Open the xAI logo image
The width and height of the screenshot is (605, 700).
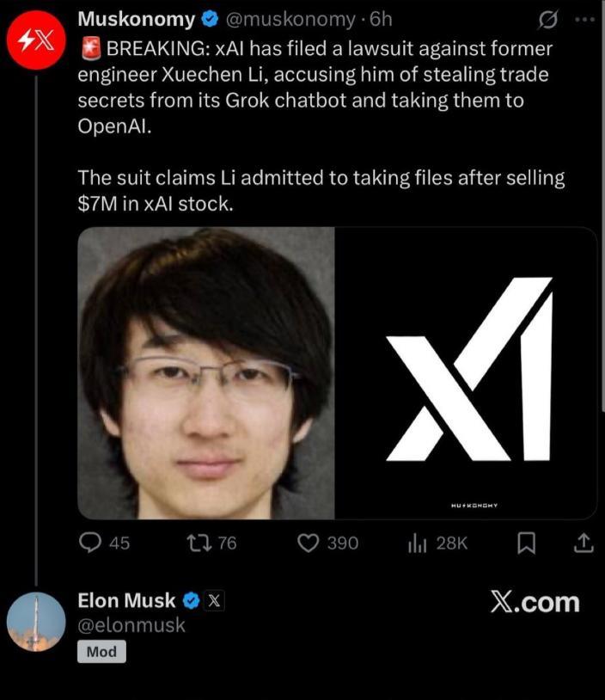pyautogui.click(x=465, y=373)
